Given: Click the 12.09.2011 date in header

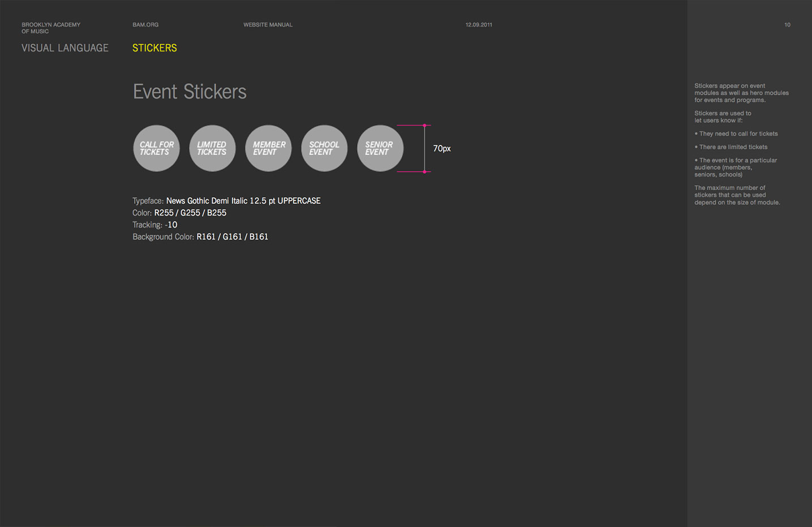Looking at the screenshot, I should pos(479,25).
